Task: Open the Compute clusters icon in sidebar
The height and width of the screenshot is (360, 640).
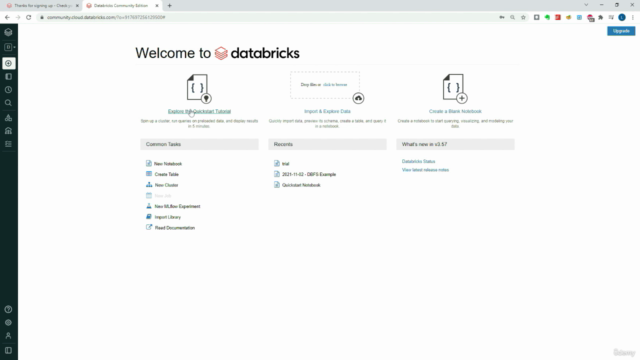Action: click(x=8, y=118)
